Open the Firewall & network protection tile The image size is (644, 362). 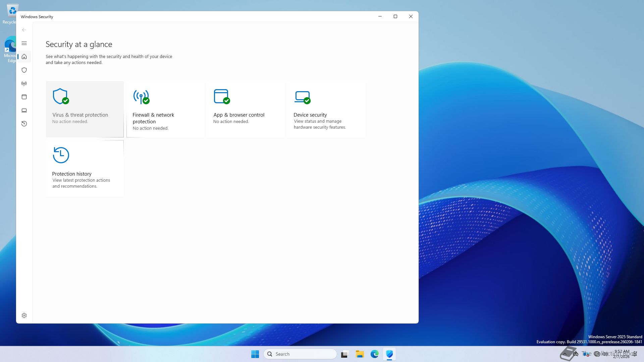pos(165,109)
